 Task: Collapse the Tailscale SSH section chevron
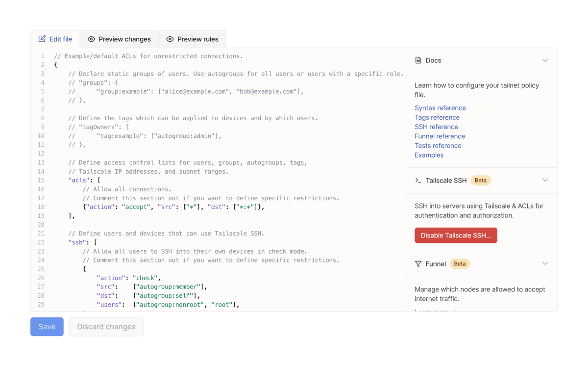click(545, 180)
